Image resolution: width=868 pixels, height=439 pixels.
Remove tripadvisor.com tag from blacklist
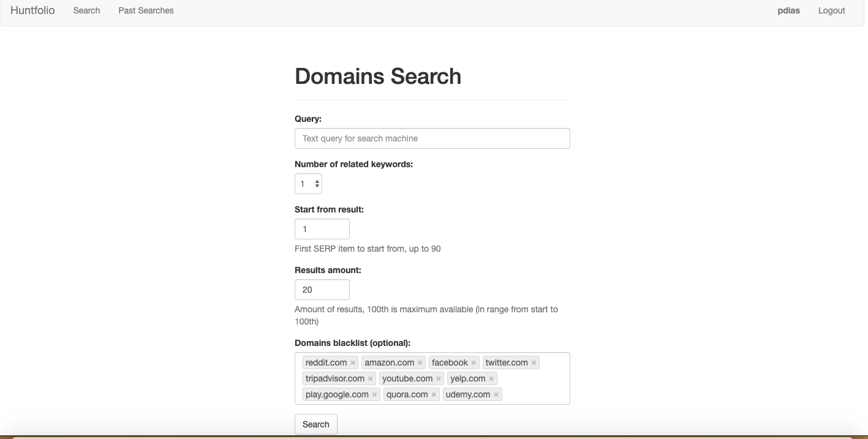[371, 379]
